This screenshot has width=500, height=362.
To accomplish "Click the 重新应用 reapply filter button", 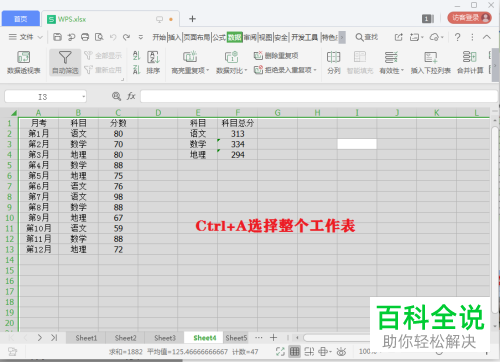I will [x=103, y=70].
